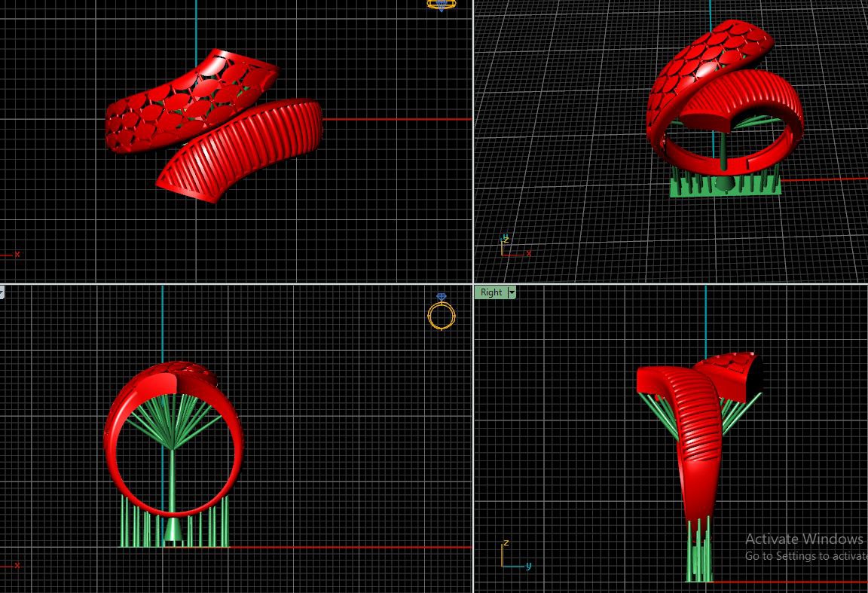Select the cone-shaped support under the front-view ring
The image size is (868, 593).
point(173,531)
